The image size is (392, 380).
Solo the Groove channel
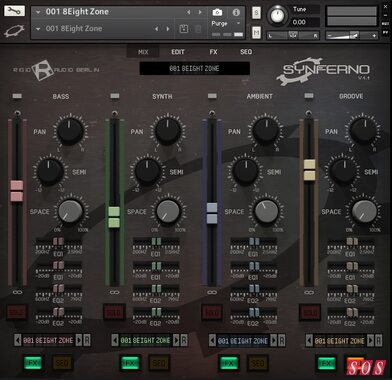pyautogui.click(x=310, y=312)
